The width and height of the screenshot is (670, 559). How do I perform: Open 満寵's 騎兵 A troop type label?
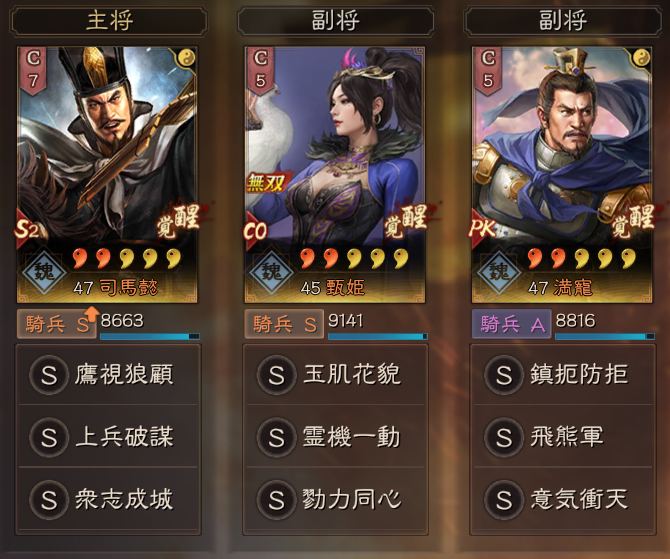click(511, 324)
